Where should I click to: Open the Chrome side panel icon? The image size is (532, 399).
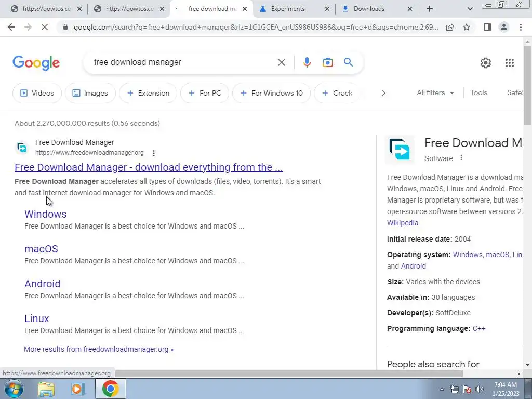[x=487, y=27]
